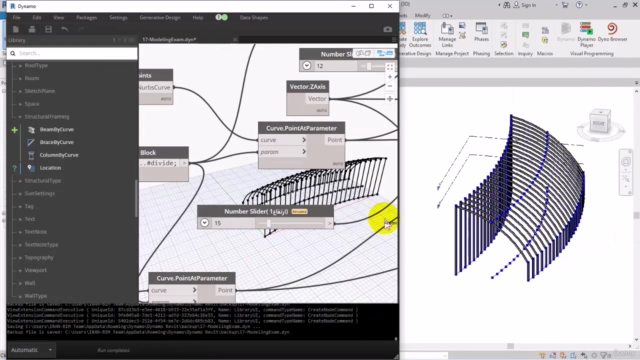Open the Automatic run mode dropdown
This screenshot has height=360, width=640.
coord(31,350)
